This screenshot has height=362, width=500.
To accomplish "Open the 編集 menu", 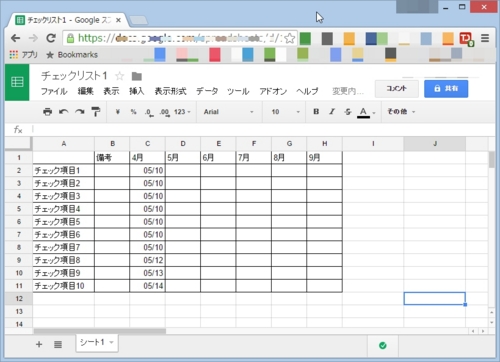I will [85, 91].
